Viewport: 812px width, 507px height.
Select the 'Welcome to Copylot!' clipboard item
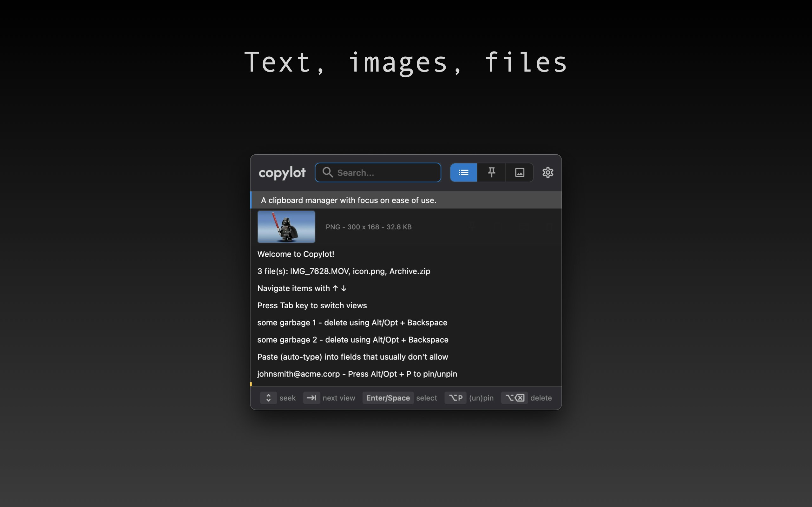[296, 254]
